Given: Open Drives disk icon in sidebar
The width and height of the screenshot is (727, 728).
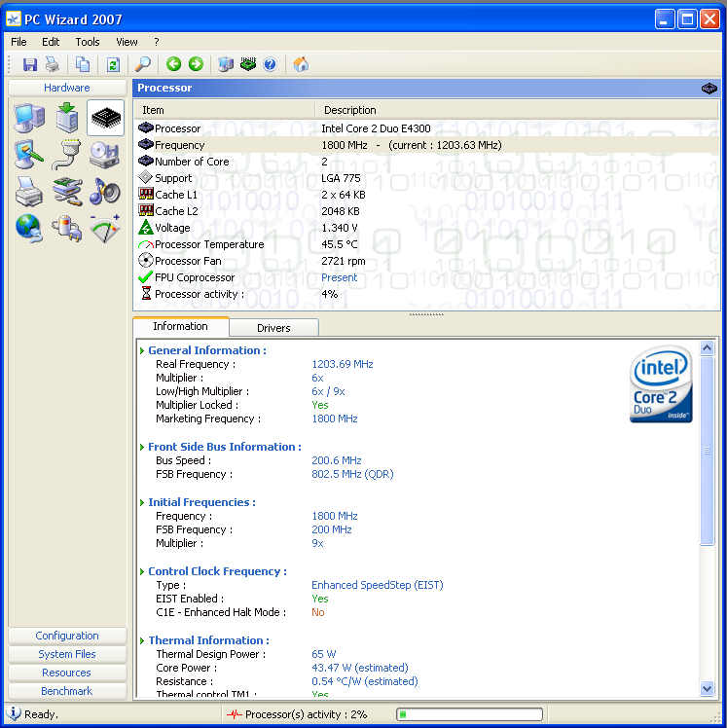Looking at the screenshot, I should click(x=105, y=154).
